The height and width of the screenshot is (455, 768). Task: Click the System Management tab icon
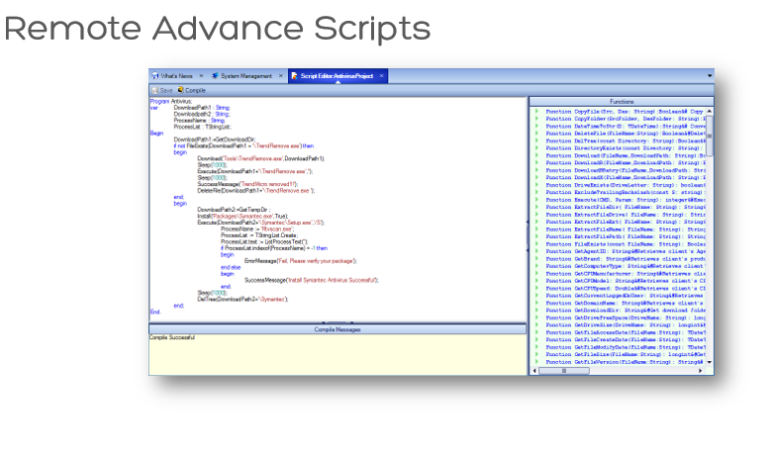(x=215, y=76)
